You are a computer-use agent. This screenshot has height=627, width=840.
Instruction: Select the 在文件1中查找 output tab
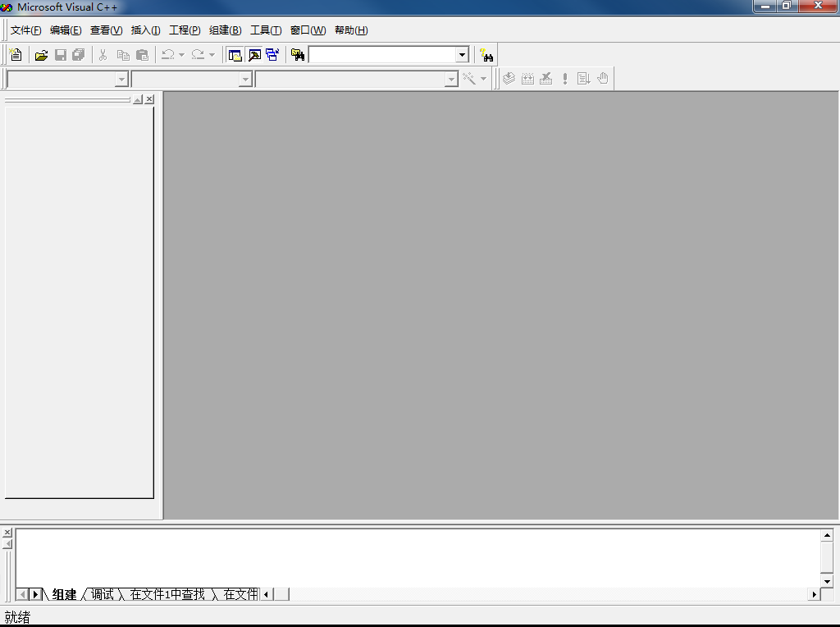click(167, 594)
